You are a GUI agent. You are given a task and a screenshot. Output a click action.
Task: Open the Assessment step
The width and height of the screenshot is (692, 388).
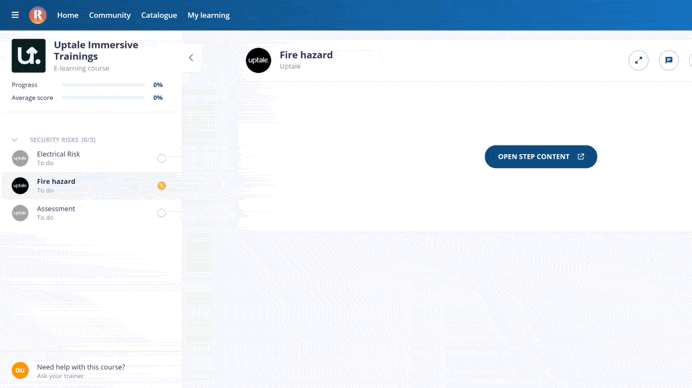90,213
